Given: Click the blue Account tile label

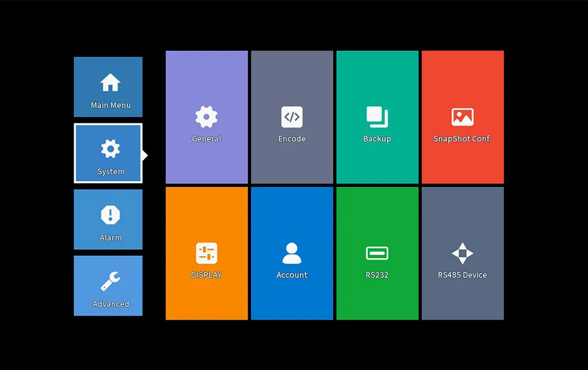Looking at the screenshot, I should click(292, 275).
